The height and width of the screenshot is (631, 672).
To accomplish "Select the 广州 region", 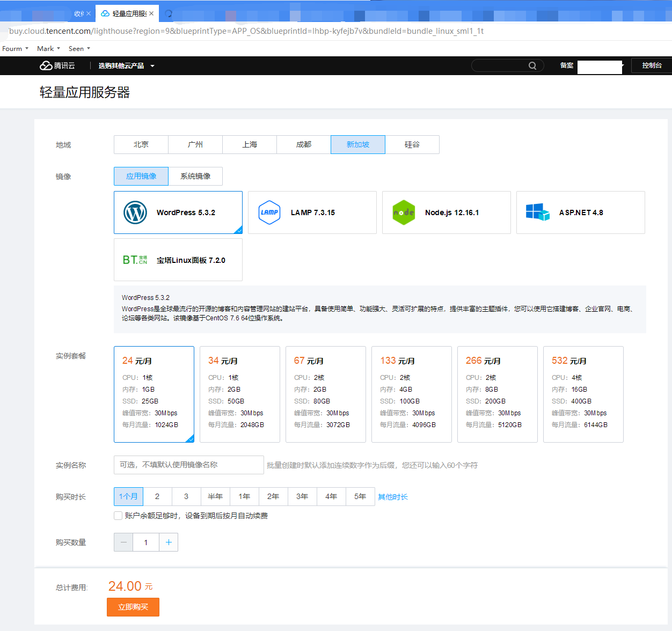I will (195, 144).
